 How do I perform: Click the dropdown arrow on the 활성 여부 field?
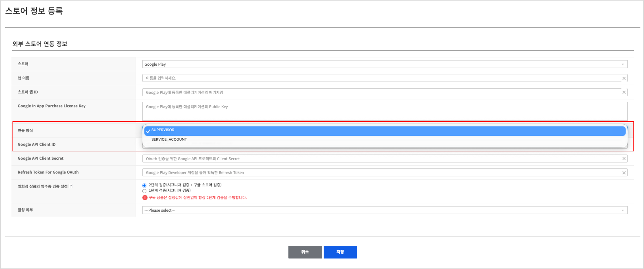623,210
